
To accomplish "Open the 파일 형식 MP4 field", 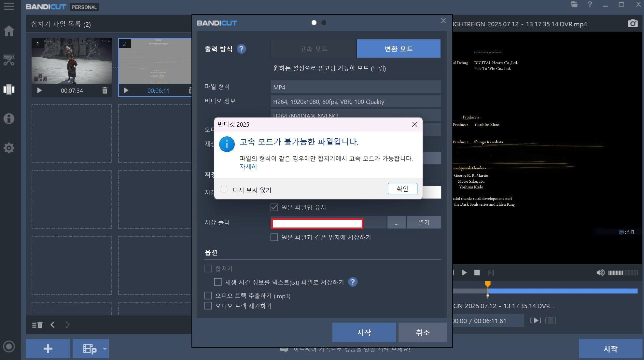I will pyautogui.click(x=356, y=87).
